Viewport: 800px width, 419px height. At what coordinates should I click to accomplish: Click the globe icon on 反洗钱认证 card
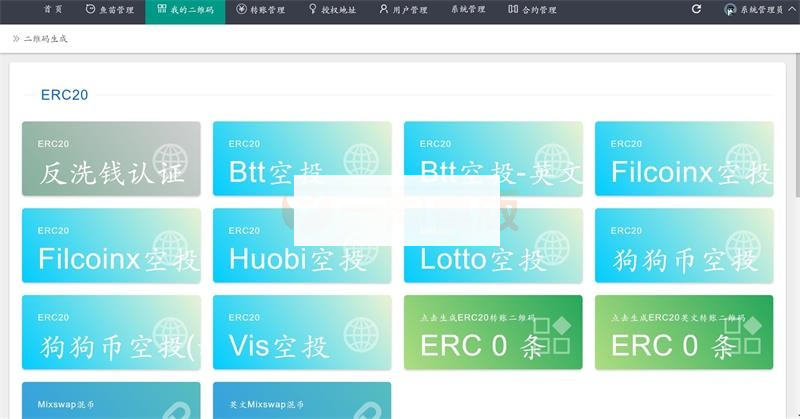(170, 162)
